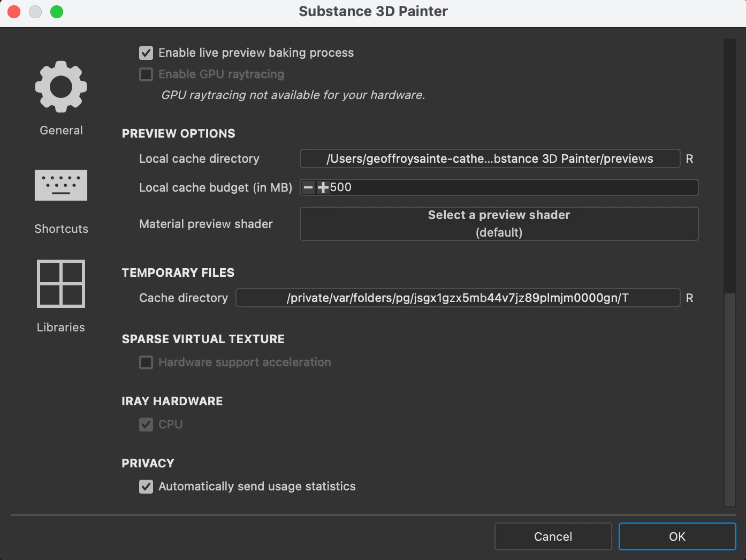Click the green zoom window button

[x=57, y=12]
